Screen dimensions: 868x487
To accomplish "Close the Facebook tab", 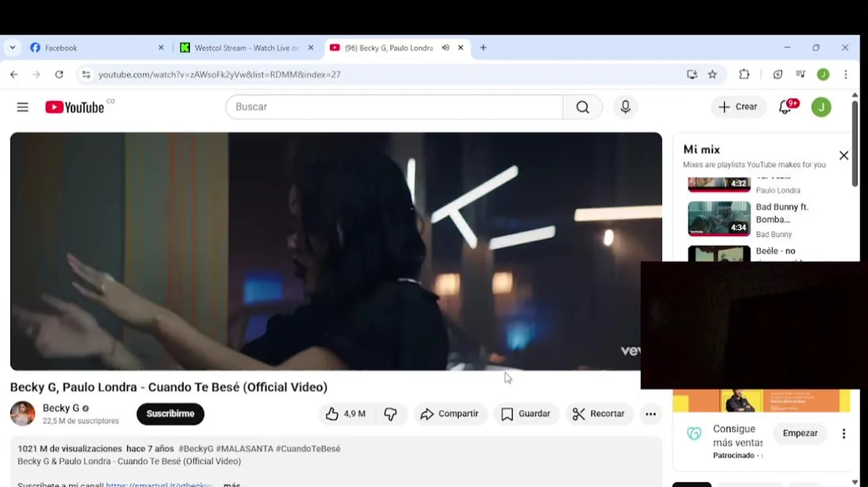I will [x=161, y=48].
